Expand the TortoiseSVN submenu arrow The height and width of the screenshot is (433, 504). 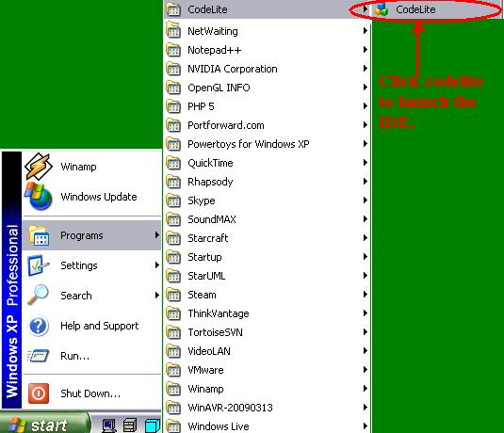tap(366, 332)
